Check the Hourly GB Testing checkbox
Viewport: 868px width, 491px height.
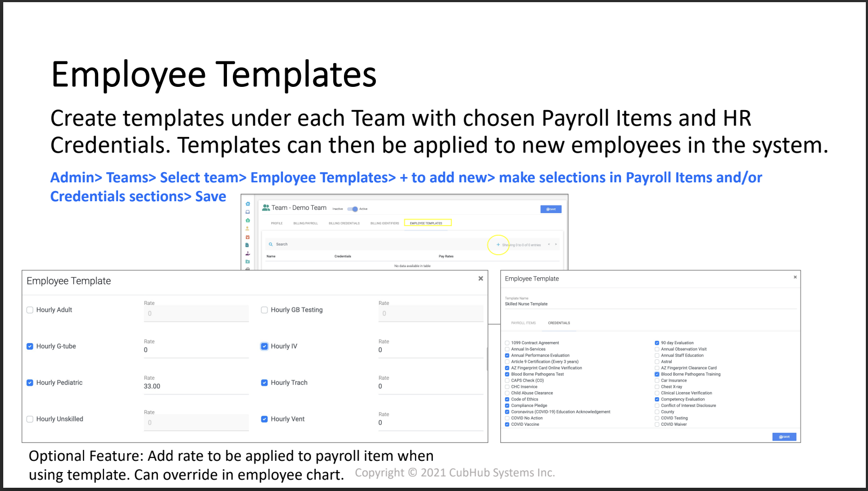pyautogui.click(x=265, y=310)
